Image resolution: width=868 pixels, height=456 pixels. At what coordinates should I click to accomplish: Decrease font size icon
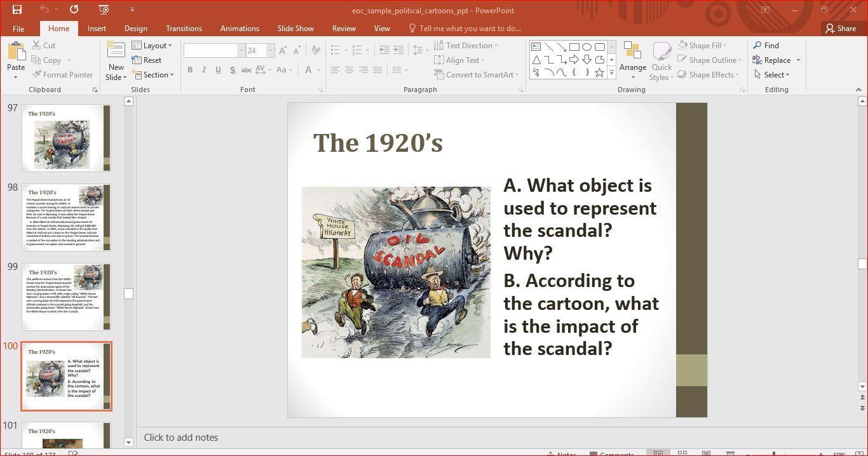tap(297, 50)
